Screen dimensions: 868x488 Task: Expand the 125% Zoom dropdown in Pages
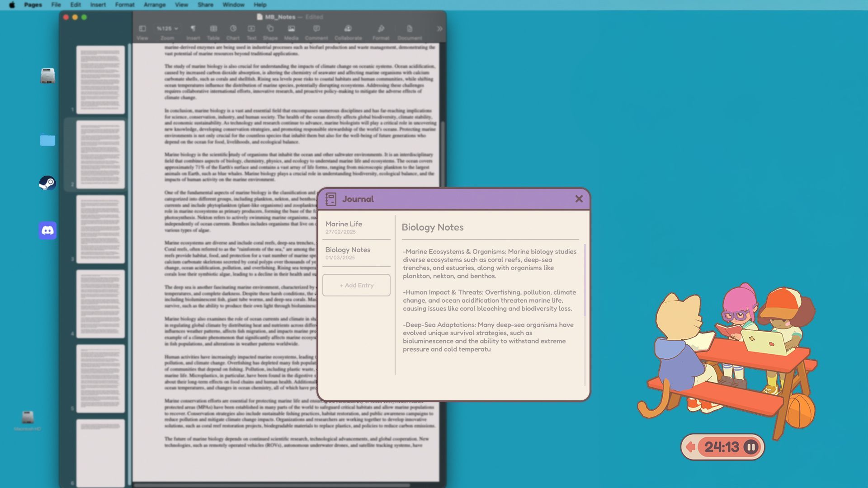pos(167,28)
